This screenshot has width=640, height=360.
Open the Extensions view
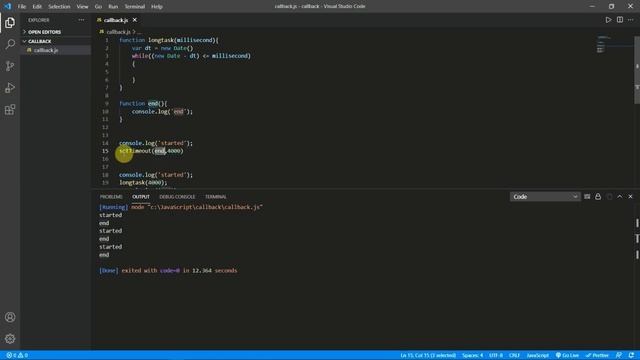(x=10, y=109)
